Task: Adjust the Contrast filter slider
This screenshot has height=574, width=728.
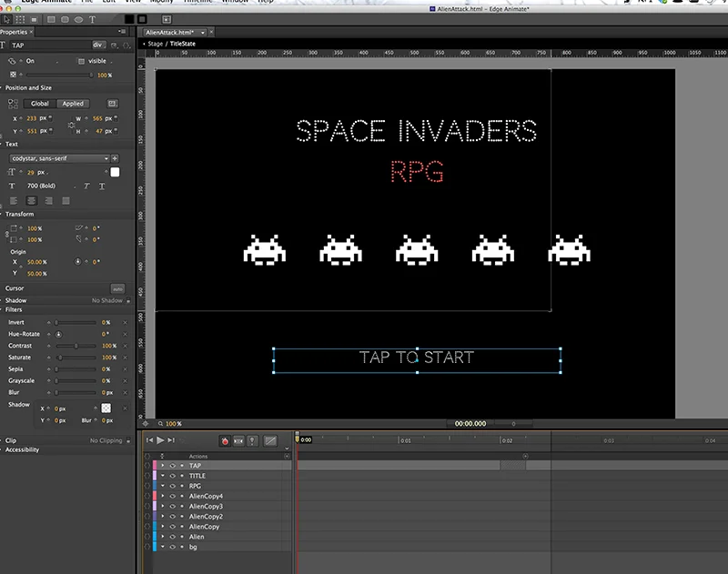Action: pyautogui.click(x=76, y=346)
